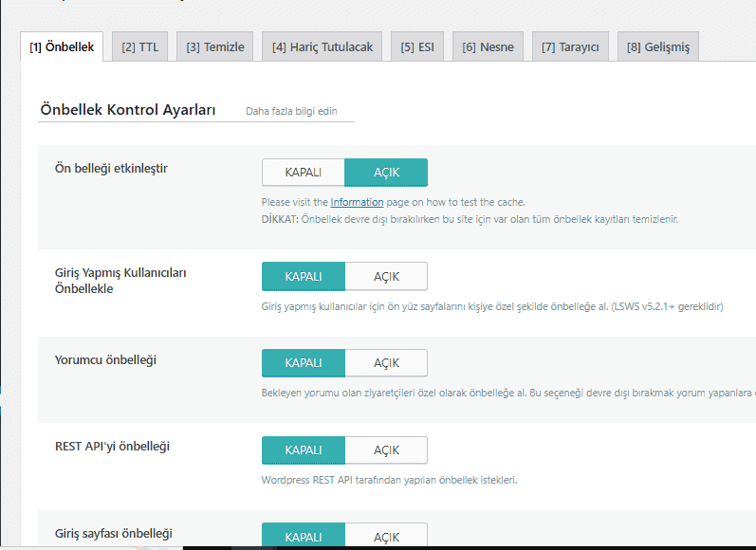Set 'Giriş sayfası önbelleği' to KAPALI
Image resolution: width=756 pixels, height=550 pixels.
[303, 536]
